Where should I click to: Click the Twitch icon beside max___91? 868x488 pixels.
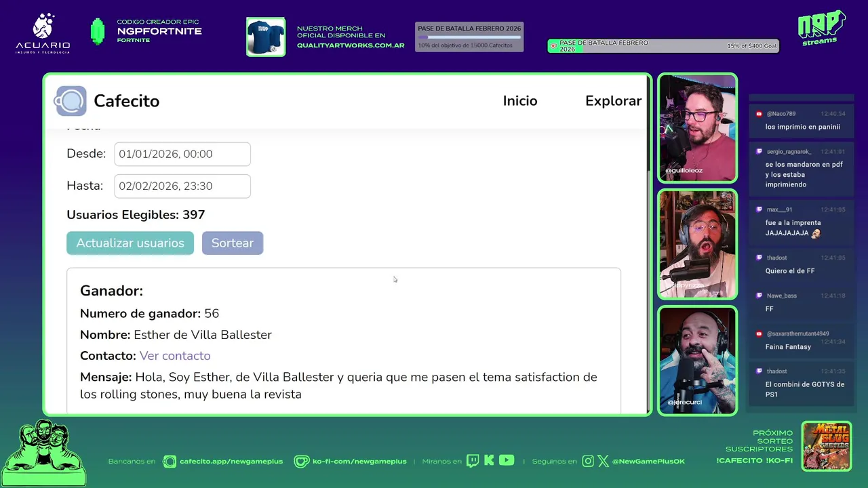pyautogui.click(x=759, y=209)
